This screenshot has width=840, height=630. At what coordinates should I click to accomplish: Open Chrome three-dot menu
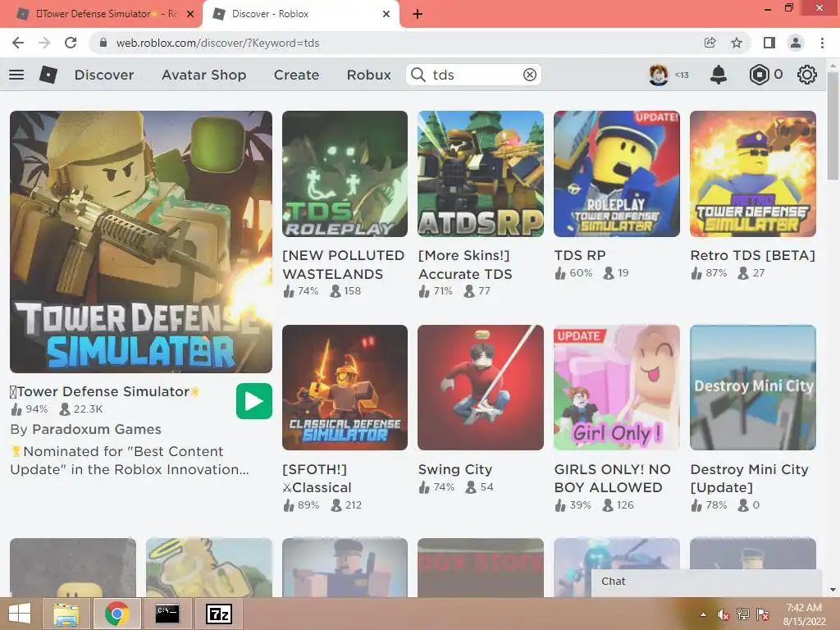(822, 43)
